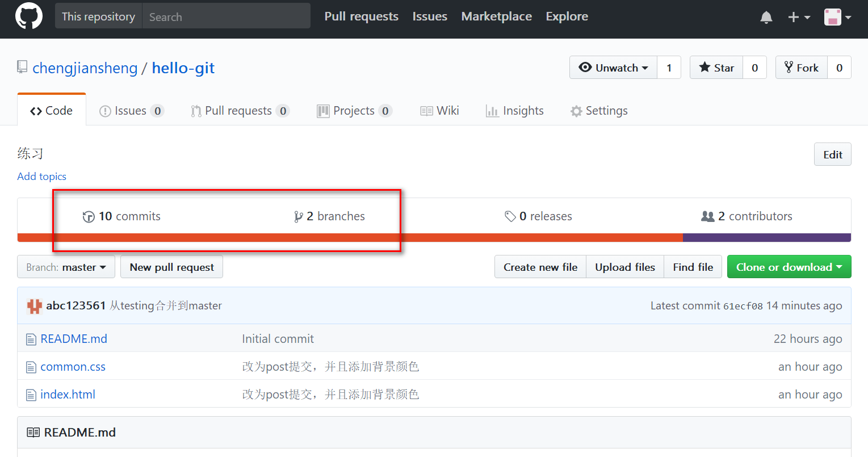Star this repository
The image size is (868, 457).
point(716,68)
